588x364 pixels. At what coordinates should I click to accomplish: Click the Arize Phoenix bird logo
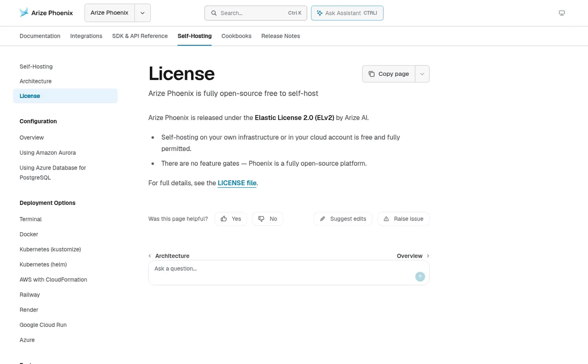coord(24,13)
